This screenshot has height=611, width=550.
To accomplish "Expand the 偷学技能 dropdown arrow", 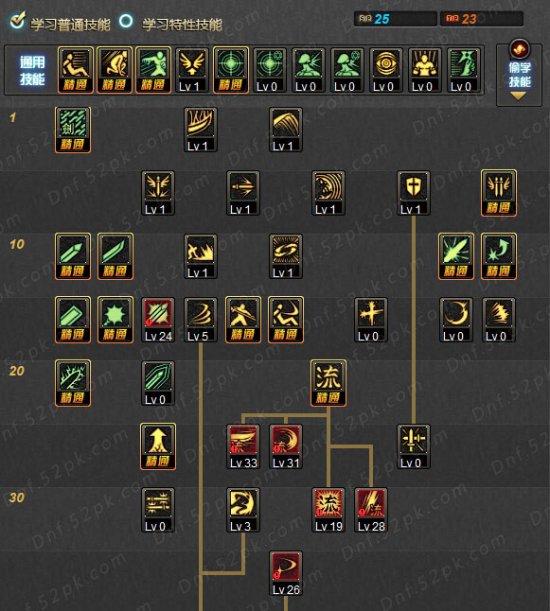I will pos(518,96).
